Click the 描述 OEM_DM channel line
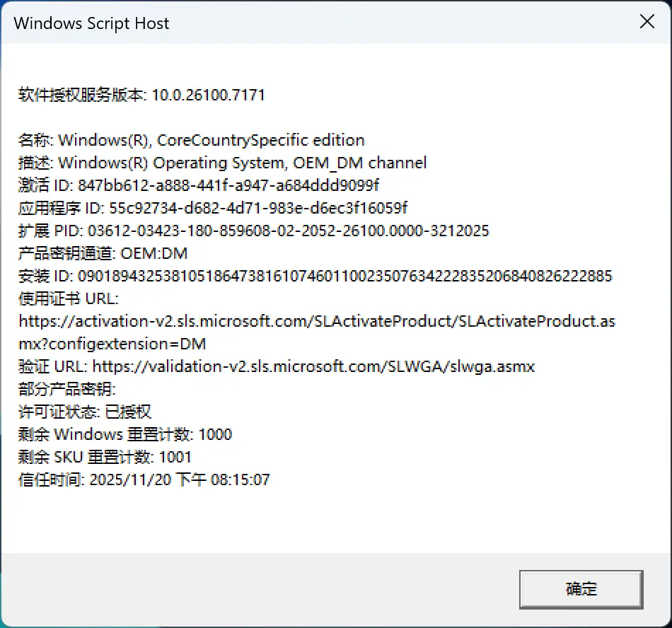This screenshot has height=628, width=672. point(222,163)
